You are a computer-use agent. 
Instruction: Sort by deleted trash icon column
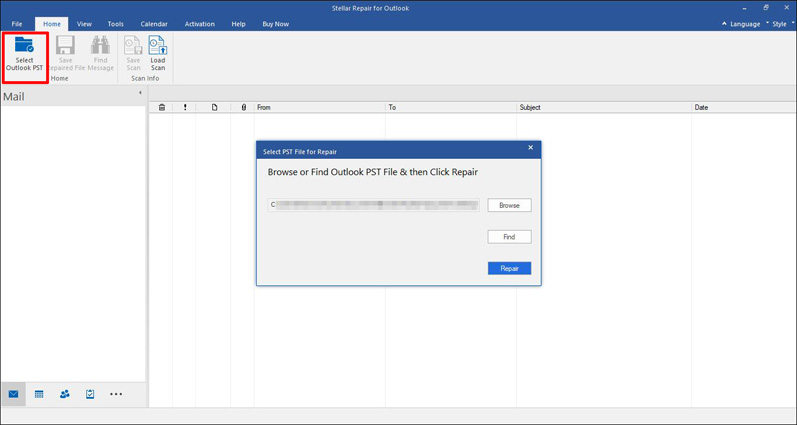(162, 107)
